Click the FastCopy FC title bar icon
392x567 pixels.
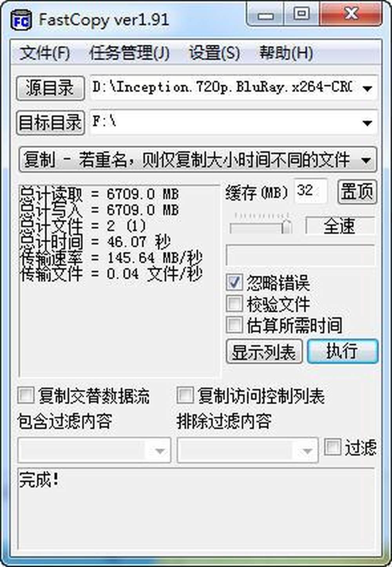pos(22,20)
